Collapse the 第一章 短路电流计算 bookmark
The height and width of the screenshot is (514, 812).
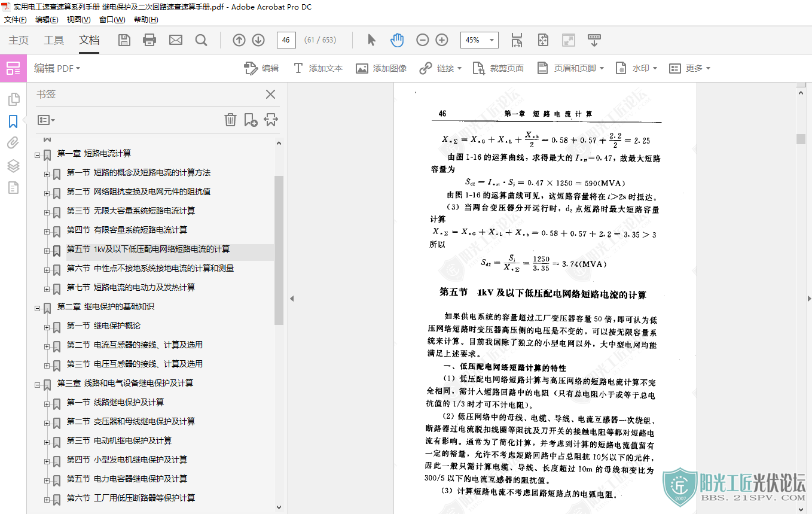pyautogui.click(x=37, y=154)
